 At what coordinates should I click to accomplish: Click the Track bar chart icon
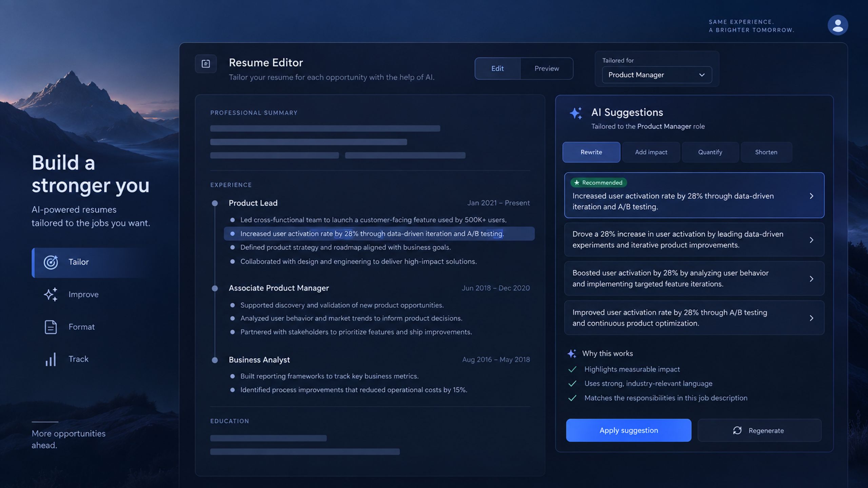click(x=51, y=359)
